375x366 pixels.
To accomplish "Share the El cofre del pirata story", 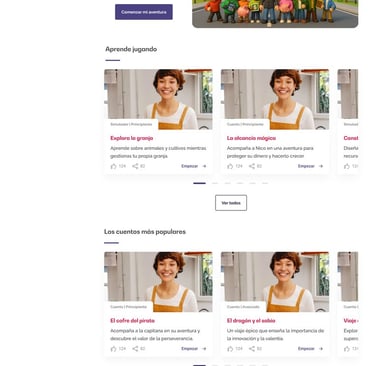I will [135, 349].
